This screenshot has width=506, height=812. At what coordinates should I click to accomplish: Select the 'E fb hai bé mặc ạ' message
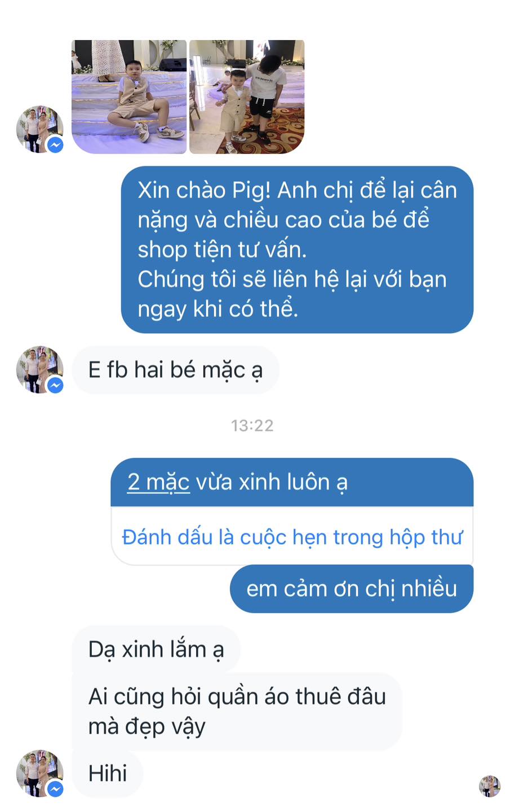pos(175,370)
